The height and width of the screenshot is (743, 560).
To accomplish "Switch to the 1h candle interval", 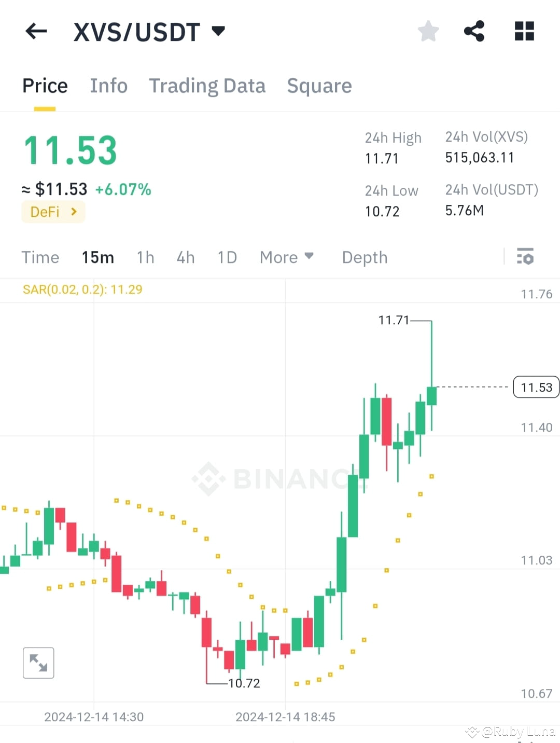I will pyautogui.click(x=145, y=257).
